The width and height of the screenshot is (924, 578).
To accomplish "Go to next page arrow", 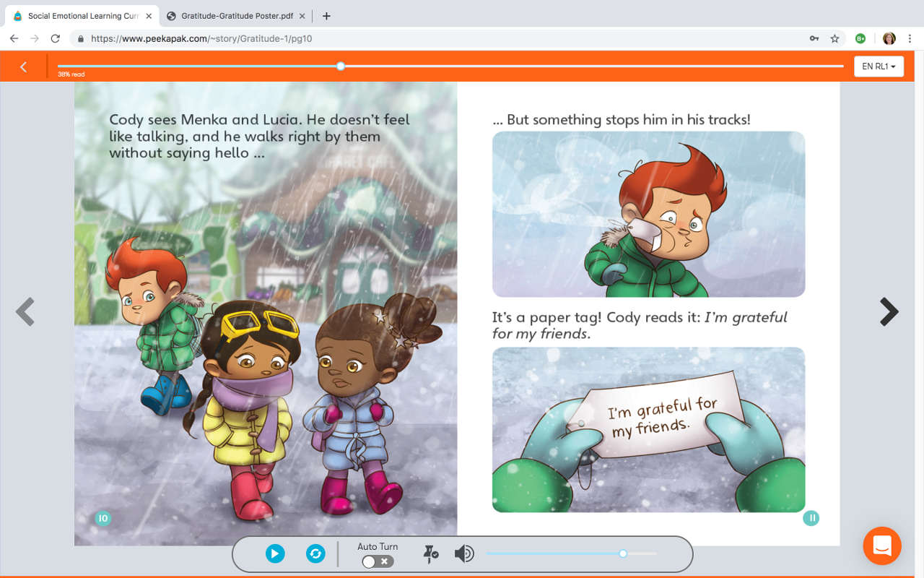I will (x=889, y=311).
